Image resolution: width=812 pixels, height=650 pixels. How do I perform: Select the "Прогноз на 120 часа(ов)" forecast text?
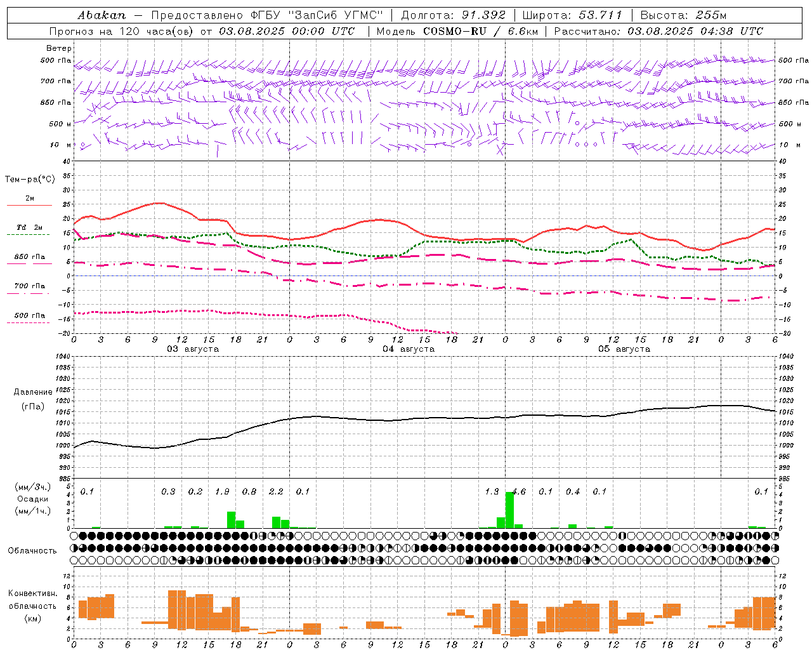coord(122,31)
